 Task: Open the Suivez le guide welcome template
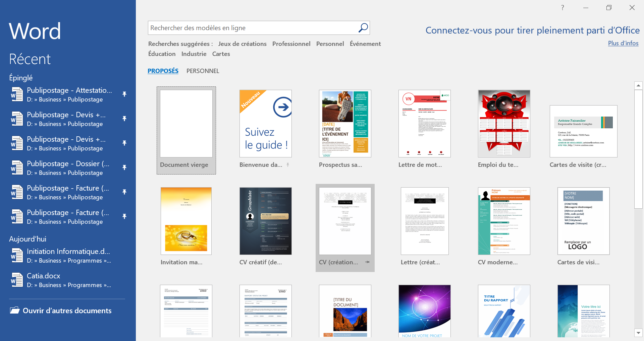(266, 124)
